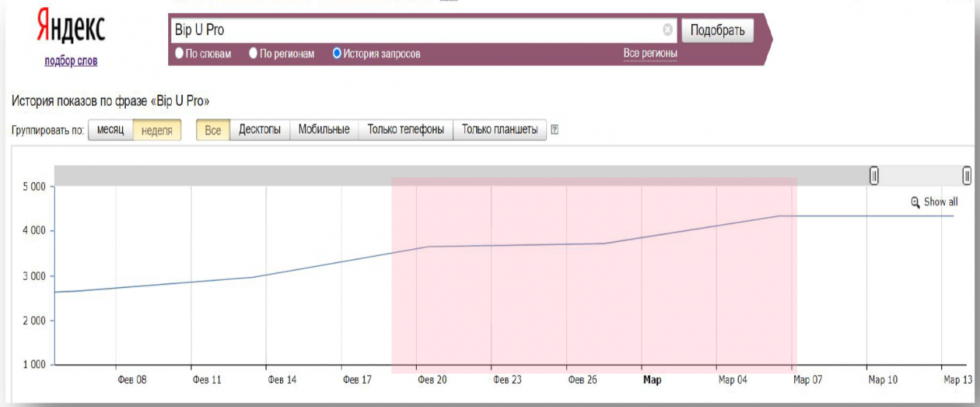Open the подбор слов link
This screenshot has width=980, height=407.
click(71, 61)
